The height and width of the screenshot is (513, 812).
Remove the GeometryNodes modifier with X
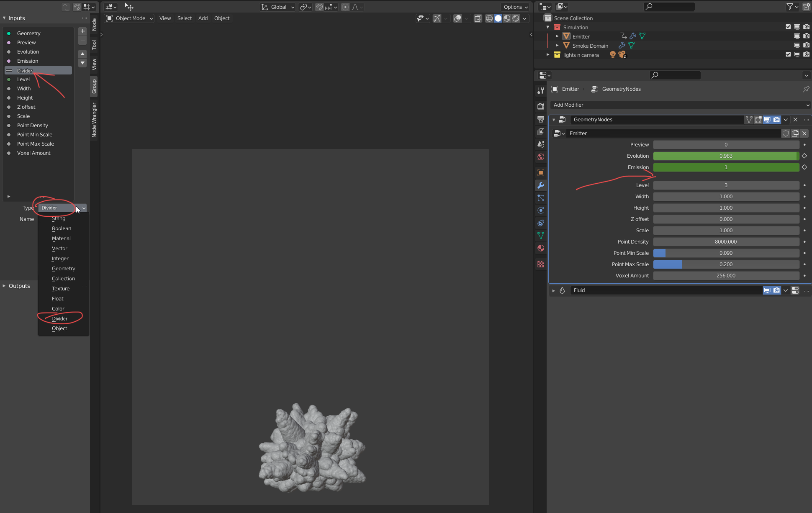(x=795, y=120)
